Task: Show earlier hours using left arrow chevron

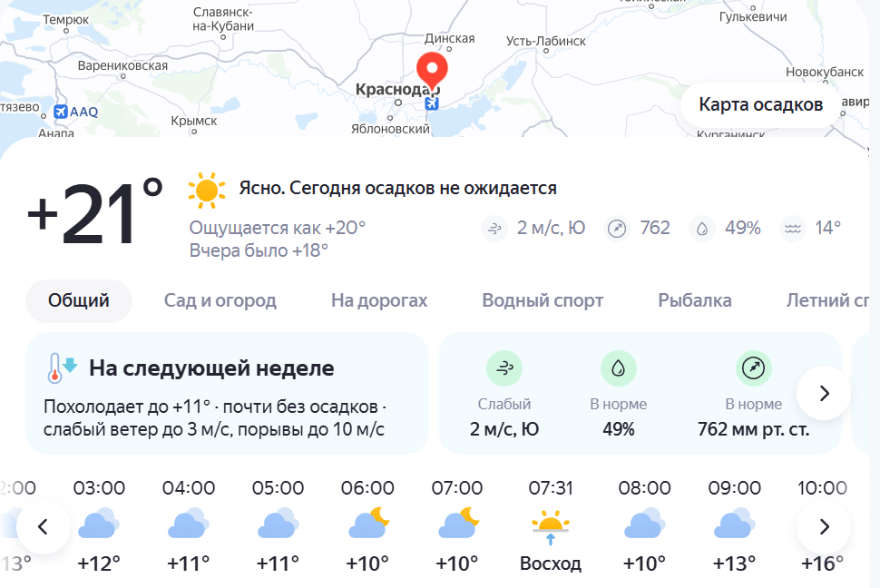Action: [43, 526]
